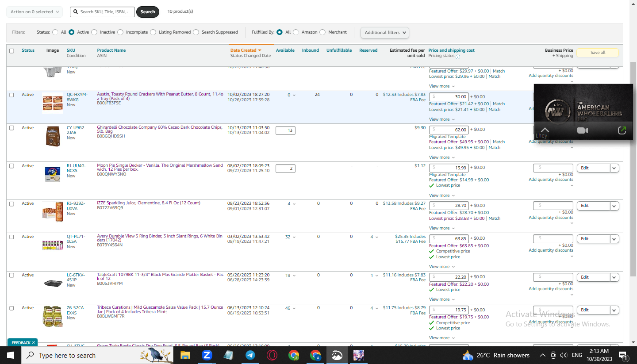Open the dropdown arrow beside Edit for TableCraft Basket
The image size is (637, 364).
point(614,277)
